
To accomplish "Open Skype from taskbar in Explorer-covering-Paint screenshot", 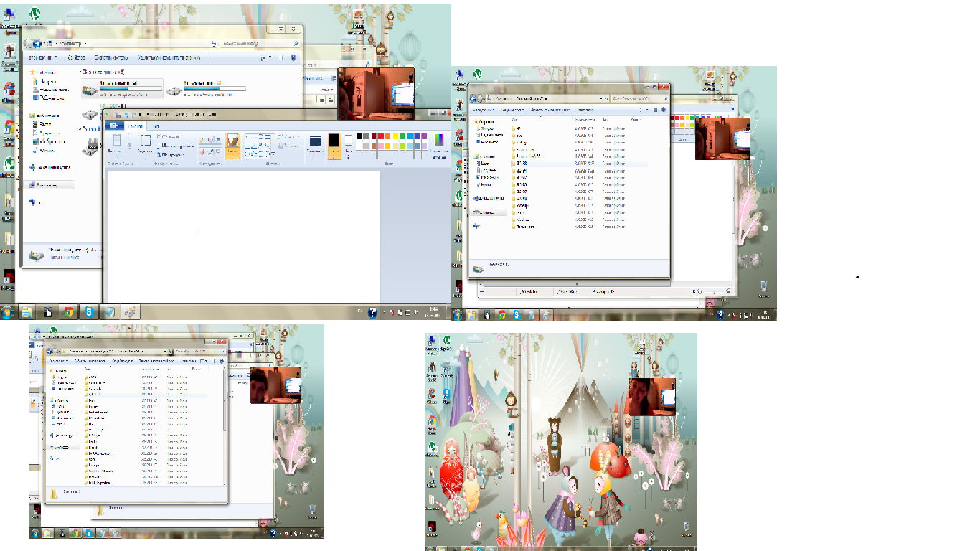I will click(x=517, y=315).
